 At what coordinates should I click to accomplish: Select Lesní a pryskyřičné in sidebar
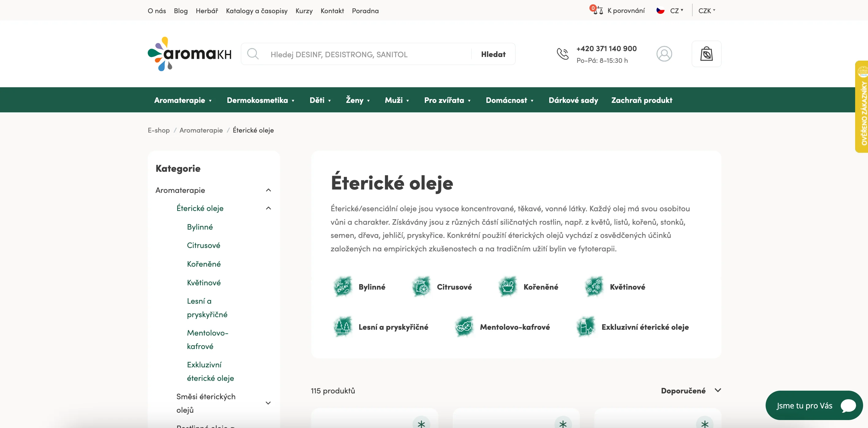[x=207, y=308]
